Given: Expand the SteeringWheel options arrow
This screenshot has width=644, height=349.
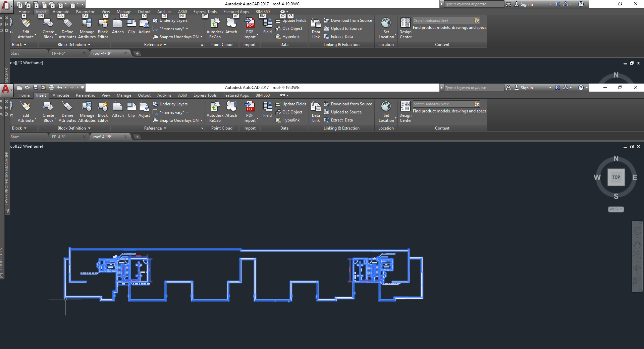Looking at the screenshot, I should [x=637, y=238].
